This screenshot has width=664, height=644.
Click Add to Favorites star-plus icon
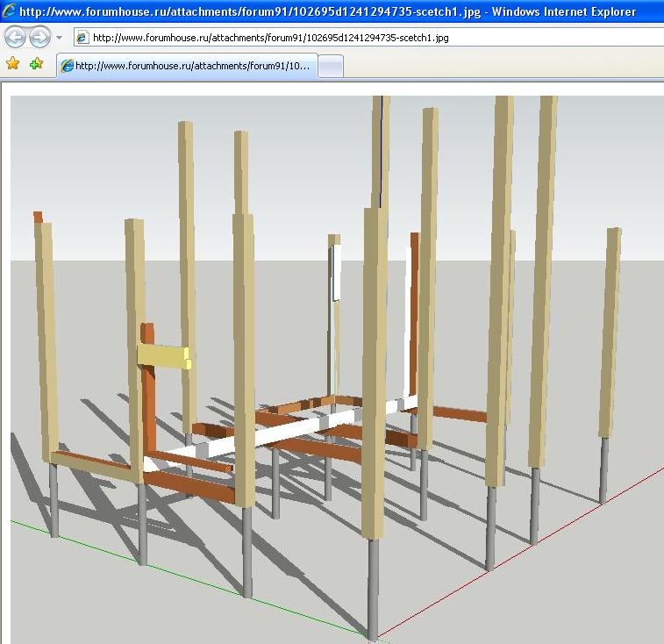click(x=37, y=63)
